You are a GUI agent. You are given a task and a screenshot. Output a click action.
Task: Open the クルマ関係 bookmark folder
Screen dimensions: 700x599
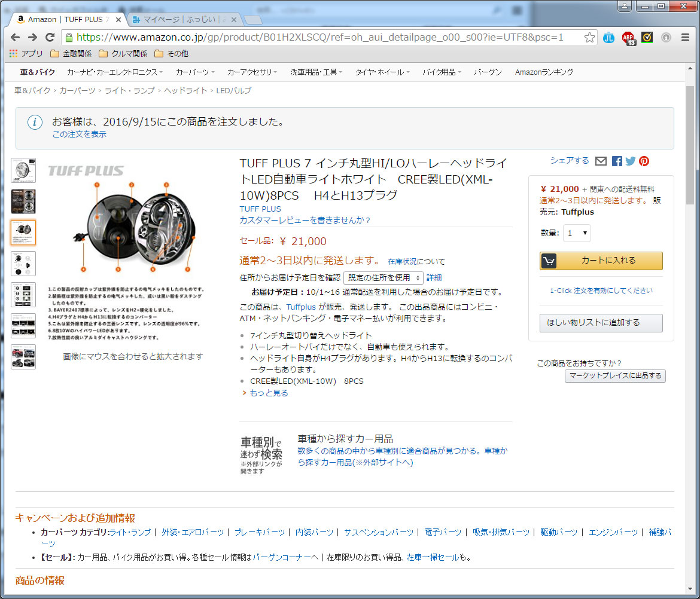point(123,54)
